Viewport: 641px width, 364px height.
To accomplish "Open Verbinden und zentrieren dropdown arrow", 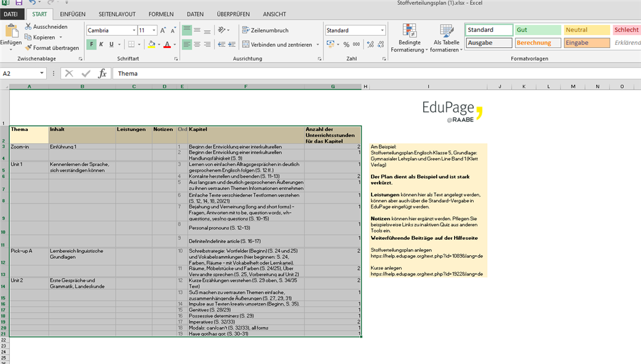I will click(317, 44).
